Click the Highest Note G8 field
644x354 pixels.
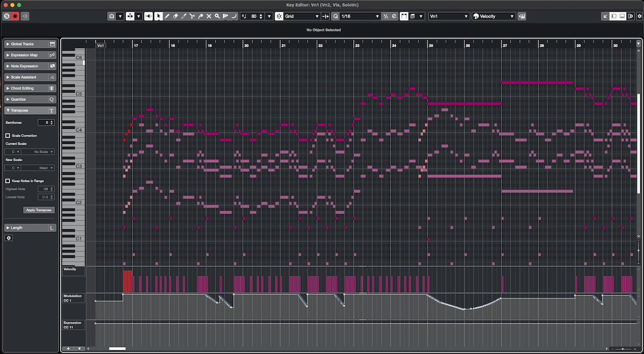coord(46,189)
